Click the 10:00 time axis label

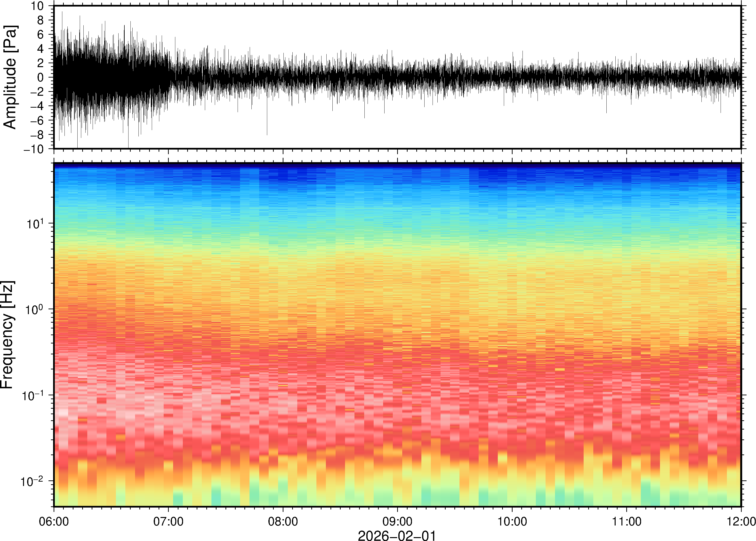[512, 521]
